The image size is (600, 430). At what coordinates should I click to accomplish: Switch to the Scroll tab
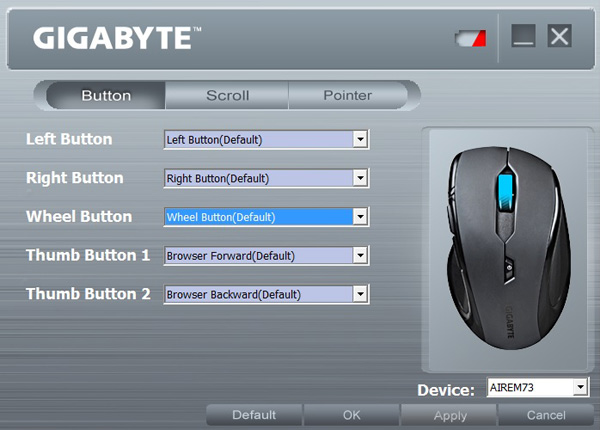point(227,95)
